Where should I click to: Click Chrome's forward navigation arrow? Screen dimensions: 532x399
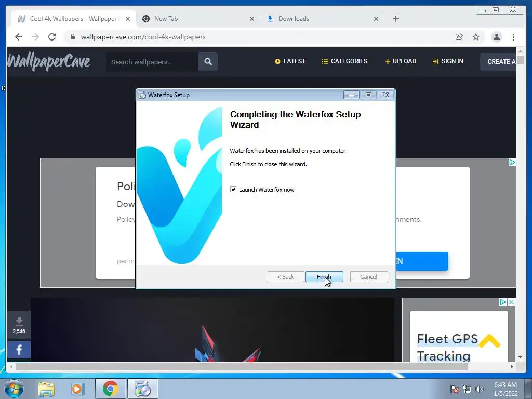35,37
